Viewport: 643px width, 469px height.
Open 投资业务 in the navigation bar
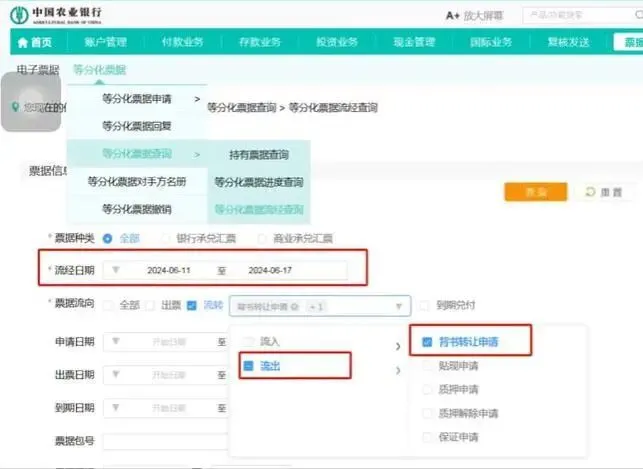click(x=337, y=42)
